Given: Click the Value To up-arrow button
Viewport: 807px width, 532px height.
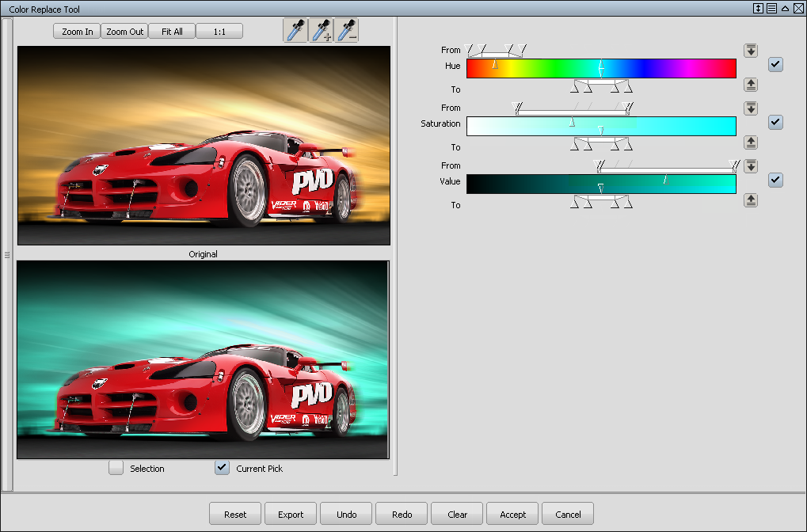Looking at the screenshot, I should coord(751,200).
